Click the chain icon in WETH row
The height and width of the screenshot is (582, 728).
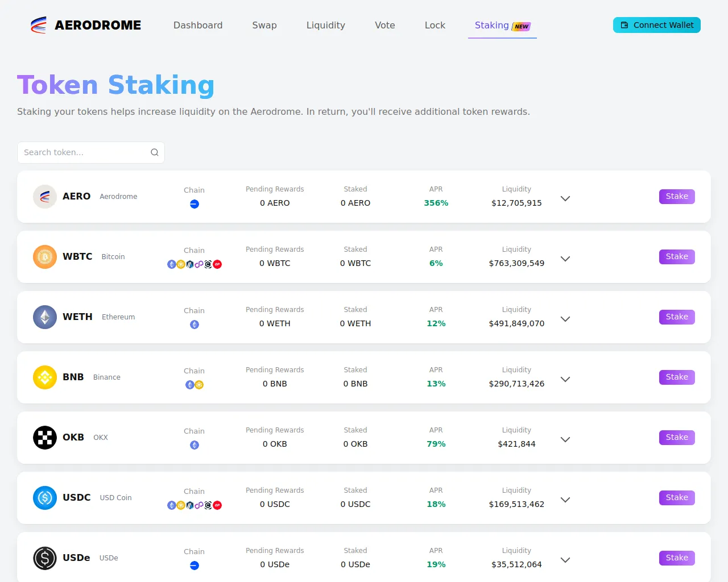click(x=195, y=325)
